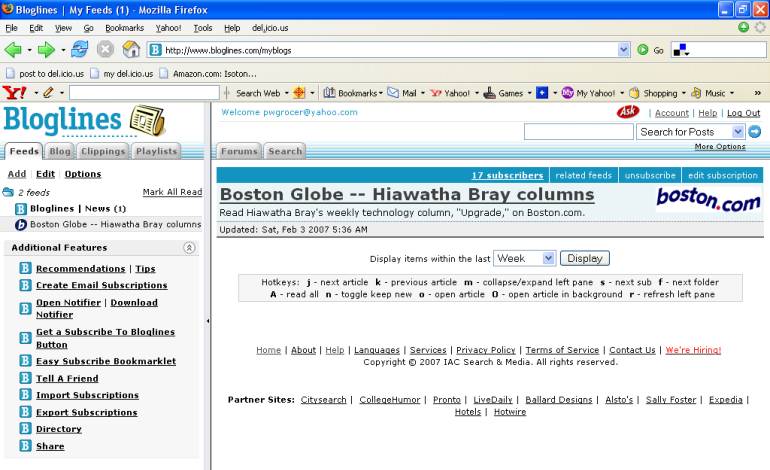
Task: Click the Log Out link
Action: tap(743, 113)
